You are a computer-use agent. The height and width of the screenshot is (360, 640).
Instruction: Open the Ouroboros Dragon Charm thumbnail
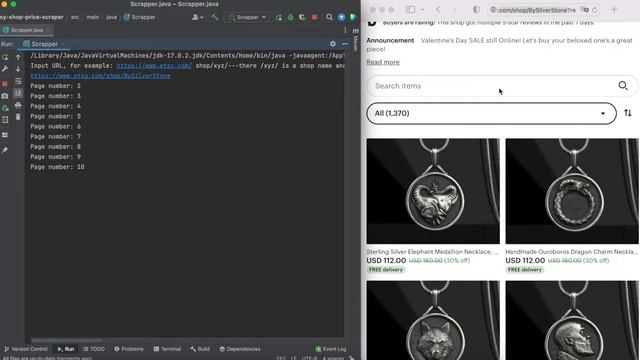tap(572, 191)
